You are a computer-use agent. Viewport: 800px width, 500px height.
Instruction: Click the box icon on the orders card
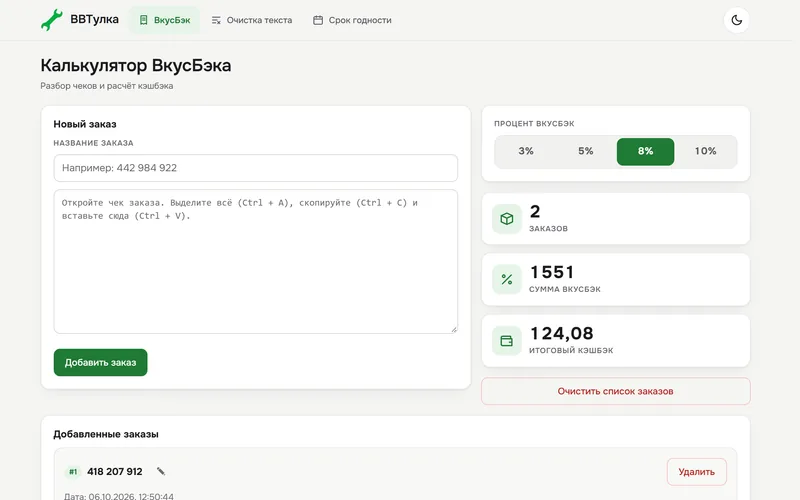coord(507,218)
